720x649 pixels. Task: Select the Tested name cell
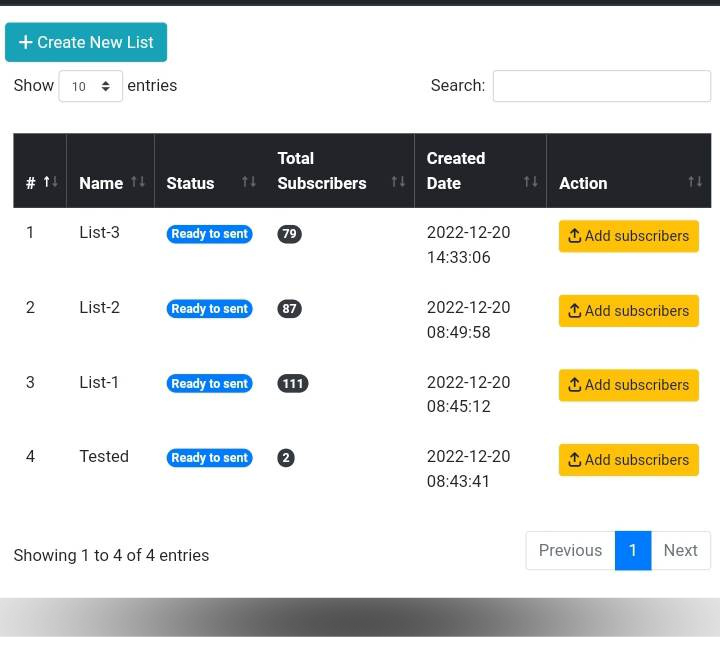tap(104, 457)
